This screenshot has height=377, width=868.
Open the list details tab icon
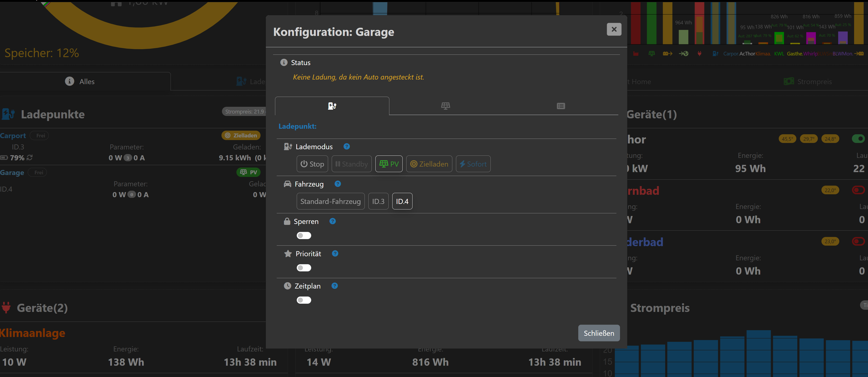[561, 106]
